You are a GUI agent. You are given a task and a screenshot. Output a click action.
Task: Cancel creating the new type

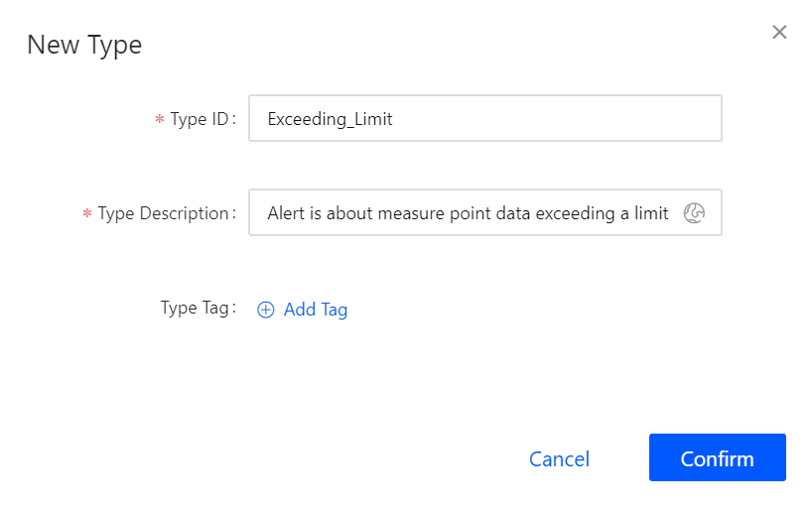click(x=559, y=458)
